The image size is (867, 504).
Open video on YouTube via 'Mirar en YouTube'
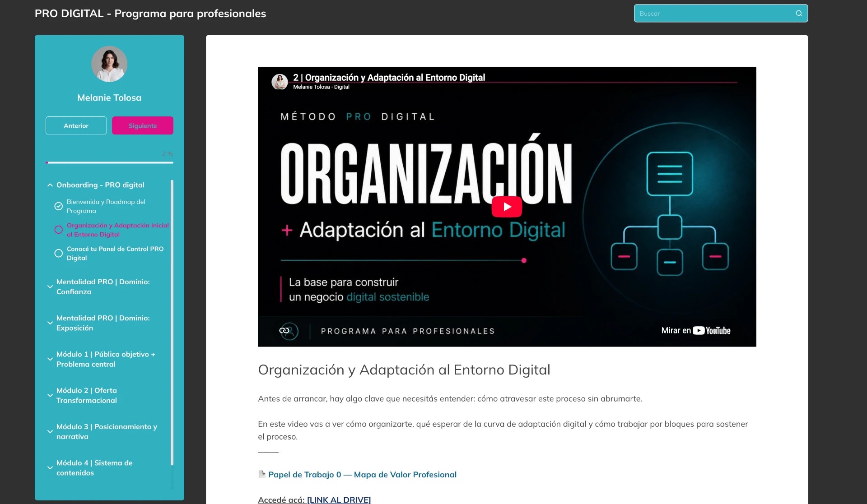tap(695, 331)
